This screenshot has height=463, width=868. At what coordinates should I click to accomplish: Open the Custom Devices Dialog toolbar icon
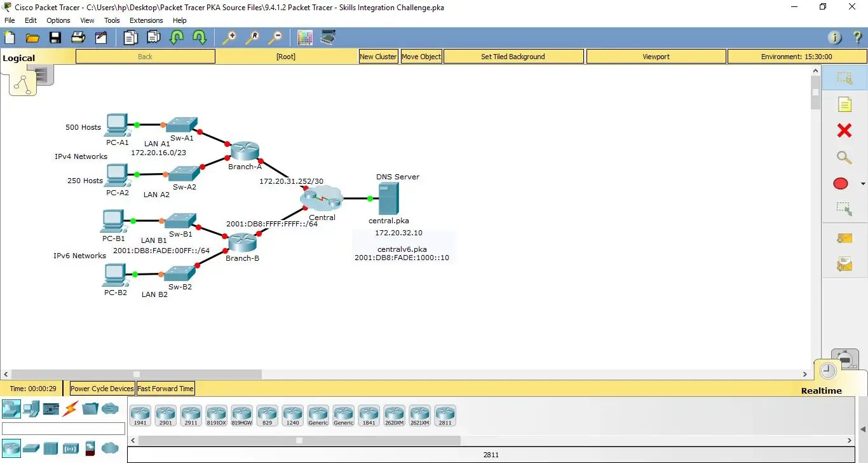click(327, 38)
